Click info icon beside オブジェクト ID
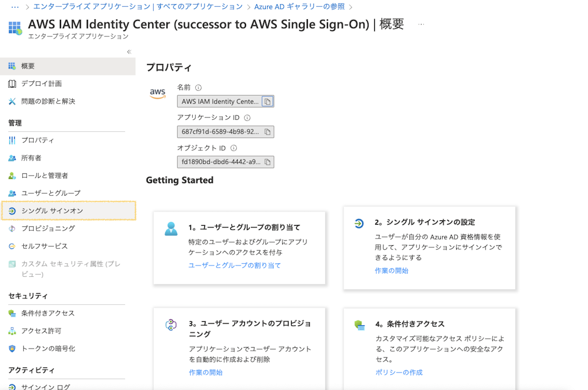This screenshot has width=588, height=390. 234,148
